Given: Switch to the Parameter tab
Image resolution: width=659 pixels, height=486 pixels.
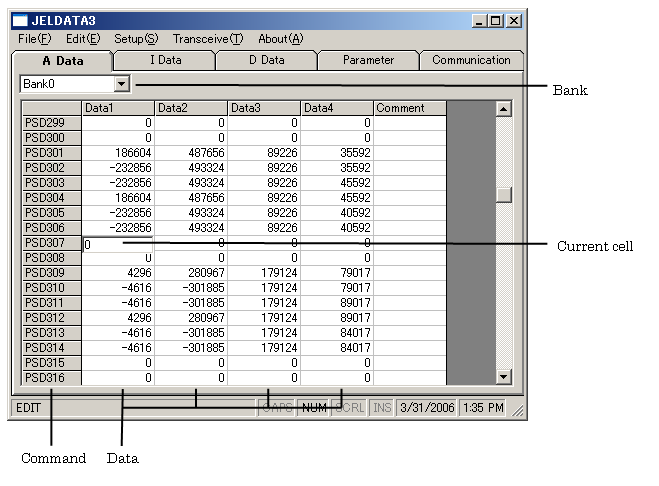Looking at the screenshot, I should (x=368, y=60).
